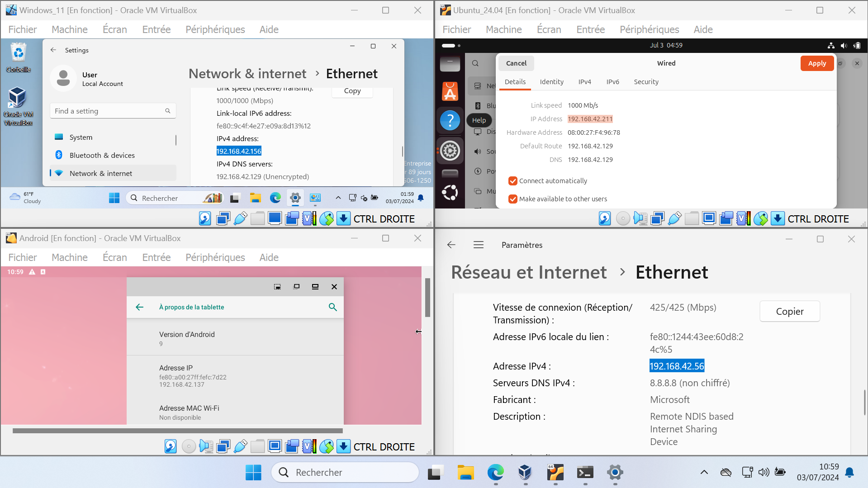This screenshot has width=868, height=488.
Task: Click Réseau et Internet breadcrumb link
Action: (529, 272)
